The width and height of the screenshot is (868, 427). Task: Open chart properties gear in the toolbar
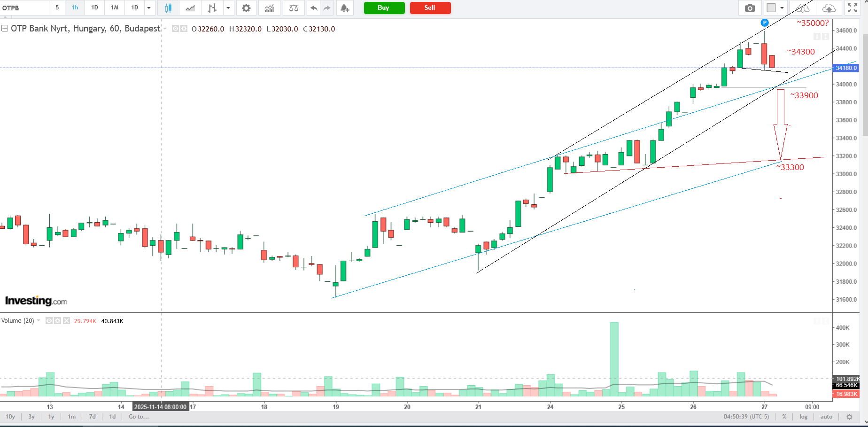point(246,8)
